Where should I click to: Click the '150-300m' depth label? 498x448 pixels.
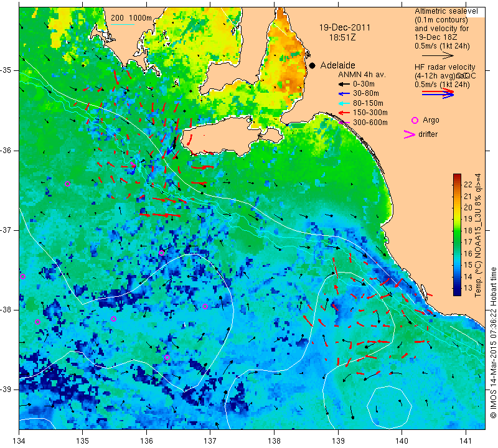(370, 113)
